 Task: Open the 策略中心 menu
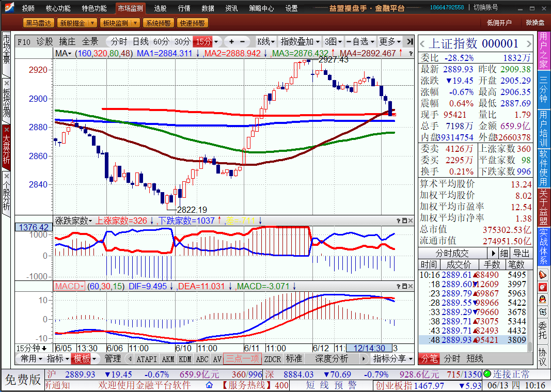[x=261, y=8]
